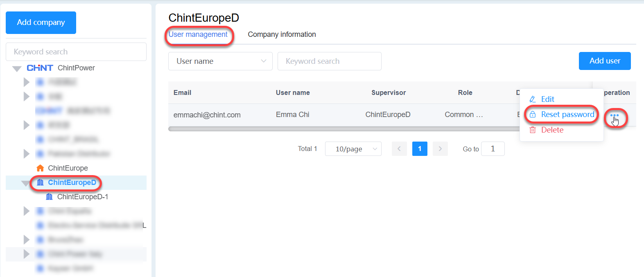Focus the company tree Keyword search field
The height and width of the screenshot is (277, 644).
(76, 52)
